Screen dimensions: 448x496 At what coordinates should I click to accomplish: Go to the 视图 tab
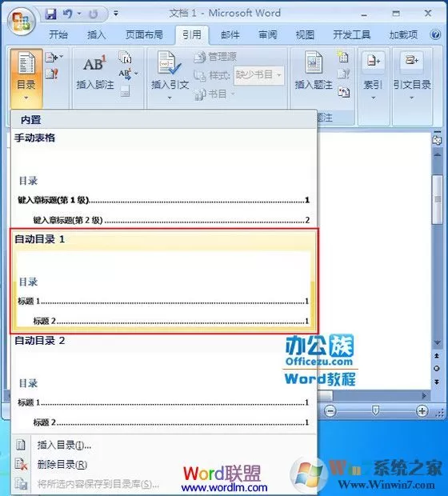[305, 34]
